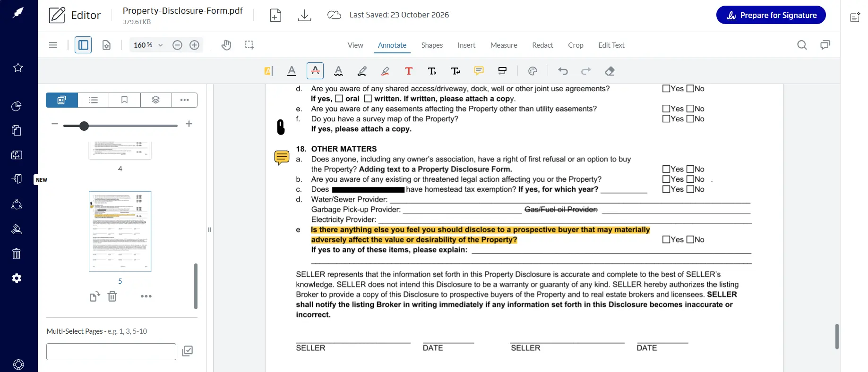This screenshot has width=868, height=372.
Task: Click the Multi-Select Pages input field
Action: [x=112, y=352]
